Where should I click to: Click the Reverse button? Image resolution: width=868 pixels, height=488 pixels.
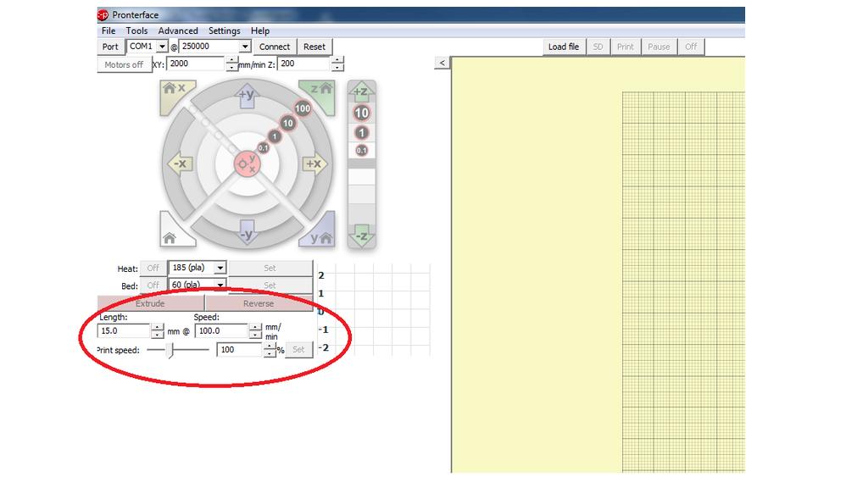[x=259, y=303]
